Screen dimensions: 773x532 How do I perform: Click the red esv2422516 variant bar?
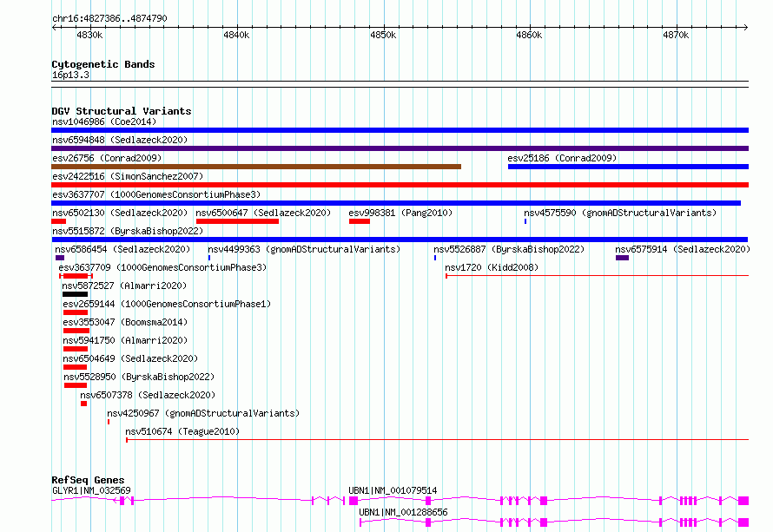click(400, 185)
